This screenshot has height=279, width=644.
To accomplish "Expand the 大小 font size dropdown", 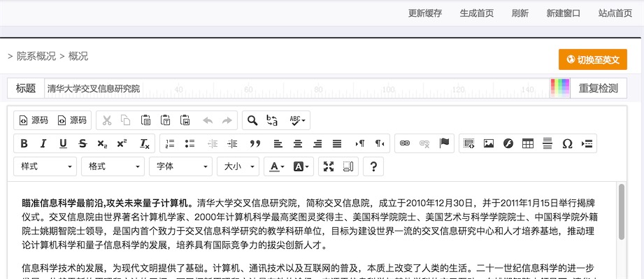I will pos(238,166).
